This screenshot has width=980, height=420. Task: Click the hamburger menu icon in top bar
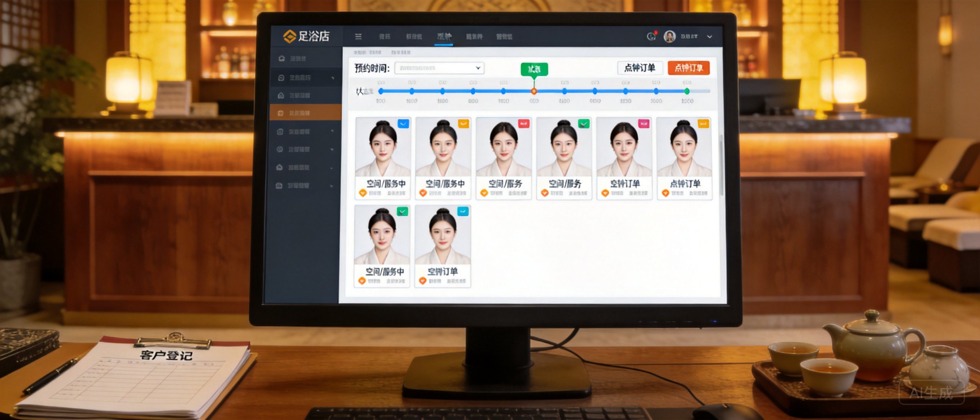click(x=358, y=36)
